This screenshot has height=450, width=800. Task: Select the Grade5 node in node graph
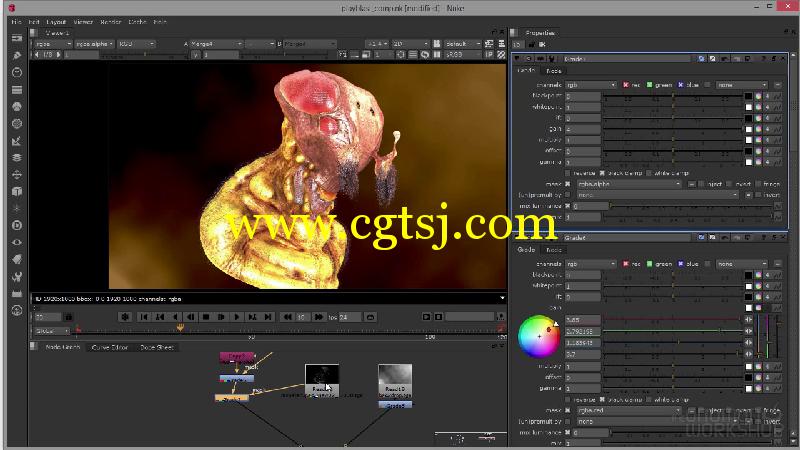pyautogui.click(x=395, y=406)
